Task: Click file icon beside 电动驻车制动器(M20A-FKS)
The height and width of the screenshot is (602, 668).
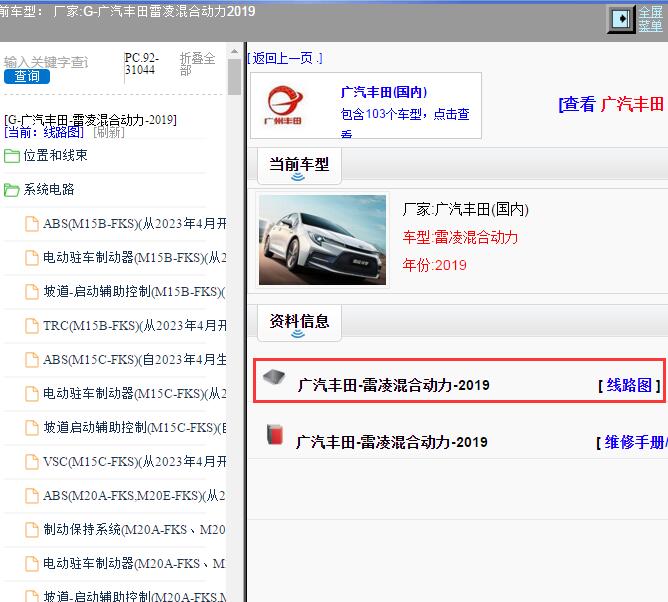Action: click(x=32, y=565)
